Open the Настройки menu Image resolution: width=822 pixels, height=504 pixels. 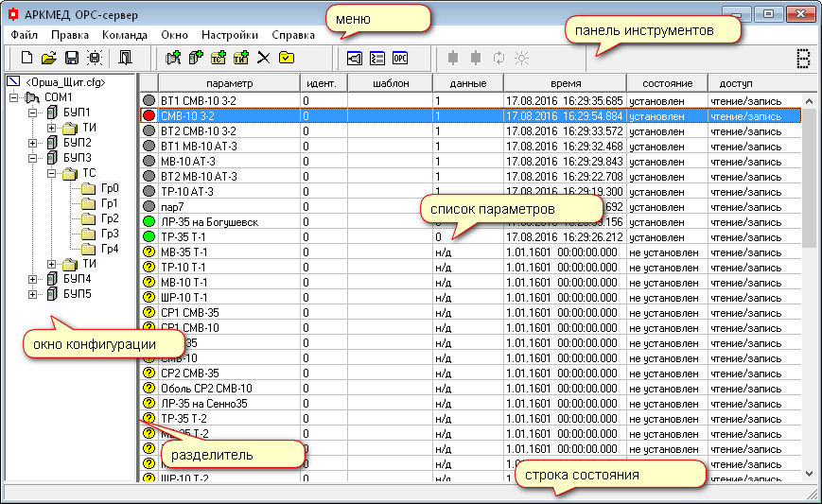[x=230, y=34]
